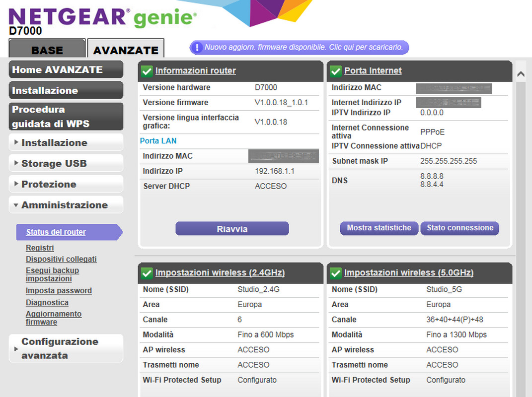Select the AVANZATE tab
Image resolution: width=532 pixels, height=397 pixels.
(x=126, y=50)
